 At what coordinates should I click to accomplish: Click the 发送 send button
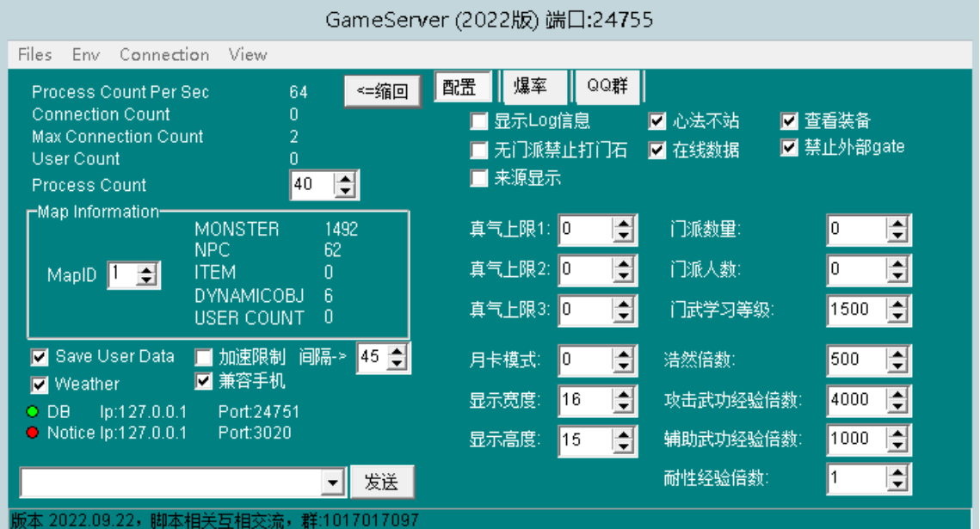[x=381, y=483]
